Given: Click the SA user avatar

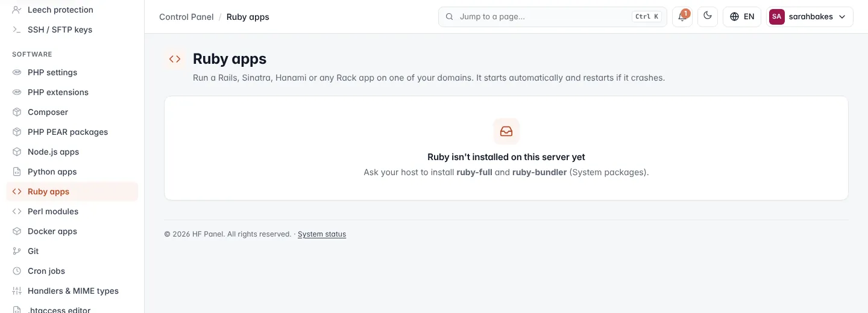Looking at the screenshot, I should (777, 17).
